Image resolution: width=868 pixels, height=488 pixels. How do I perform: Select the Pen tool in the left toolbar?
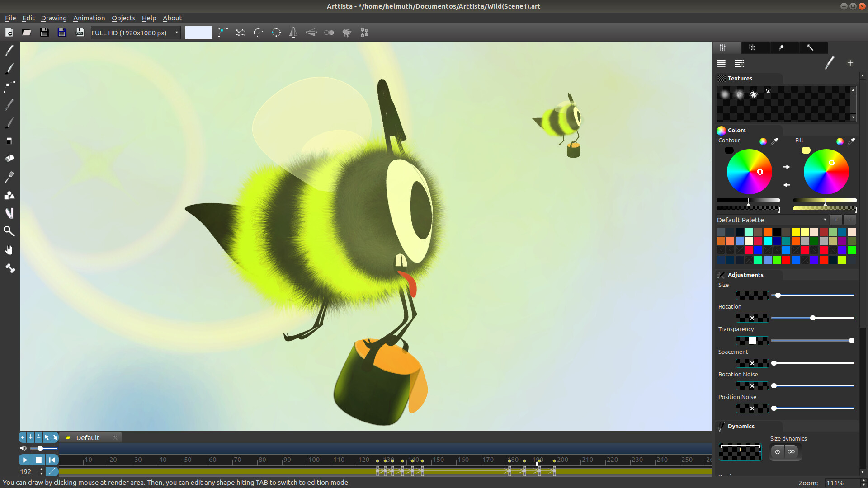(9, 51)
